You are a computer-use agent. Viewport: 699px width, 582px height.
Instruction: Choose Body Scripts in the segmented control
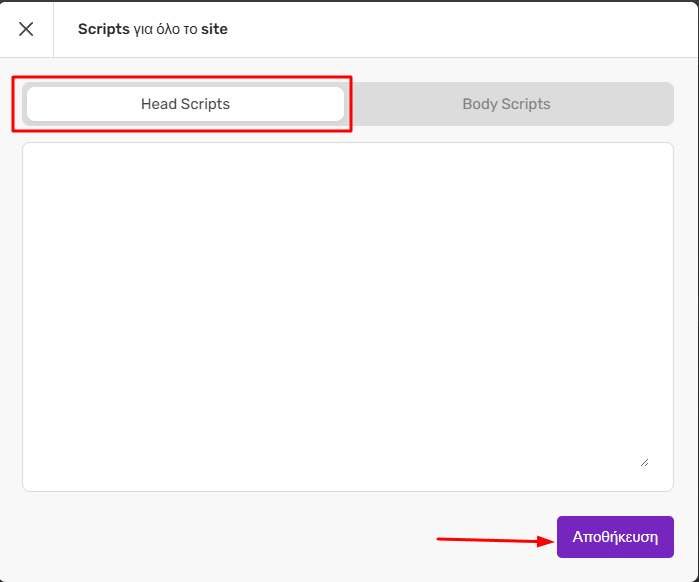click(x=506, y=104)
